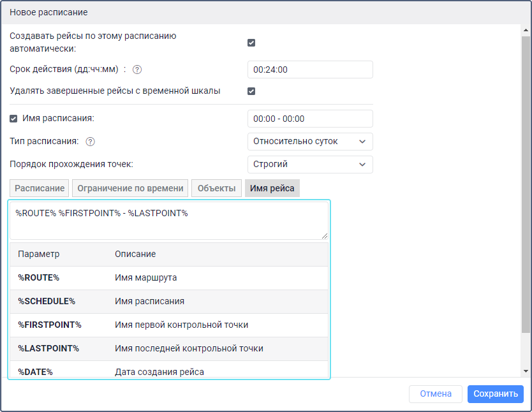
Task: Click the Отмена button
Action: tap(436, 394)
